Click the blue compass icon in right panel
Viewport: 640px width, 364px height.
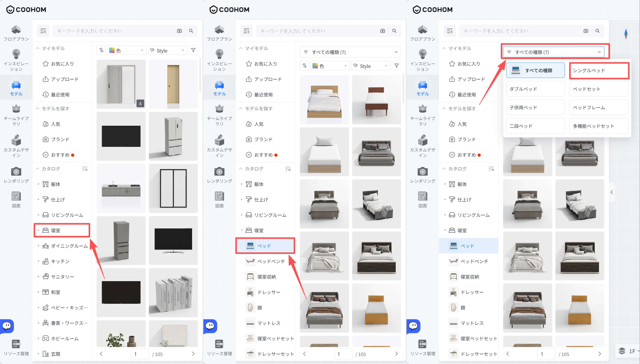[626, 34]
